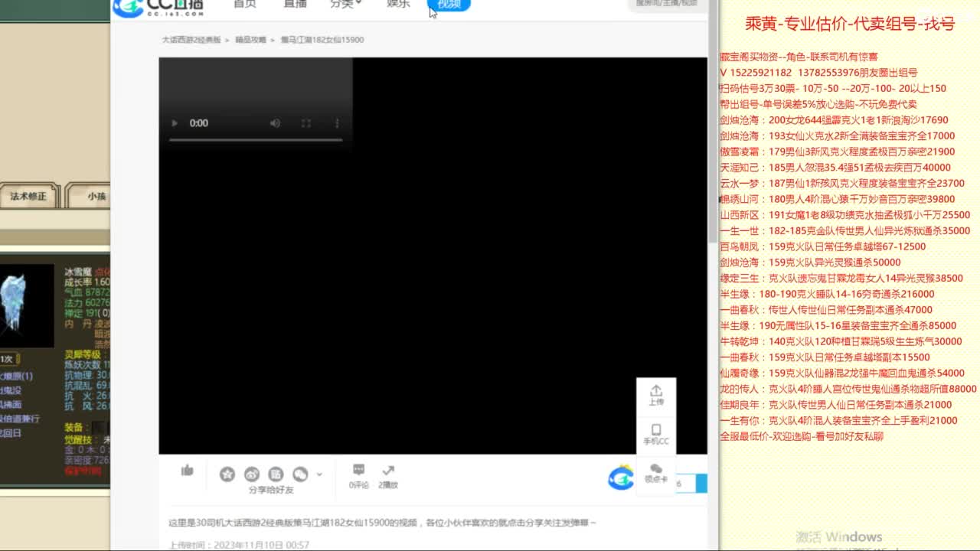Click the 百鸟朝凤 159克火队 12500 listing
The height and width of the screenshot is (551, 980).
click(x=823, y=246)
